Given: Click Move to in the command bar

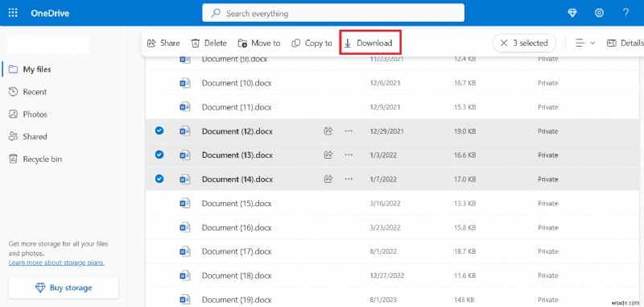Looking at the screenshot, I should (x=259, y=43).
